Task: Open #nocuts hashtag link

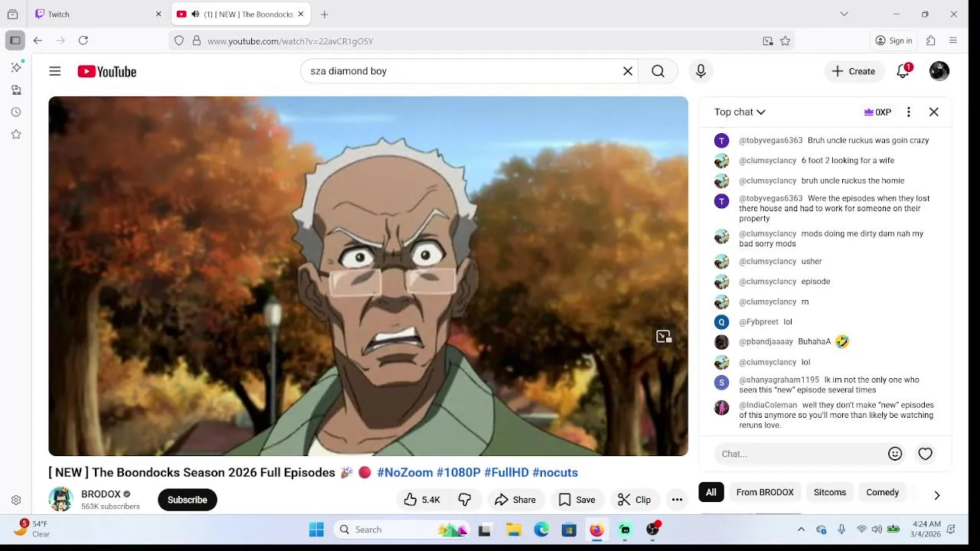Action: 555,472
